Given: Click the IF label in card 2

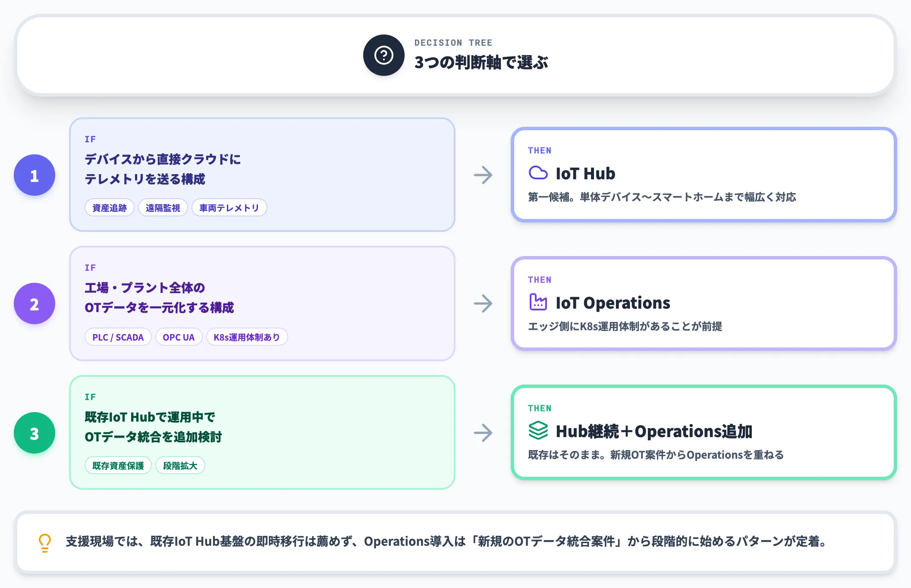Looking at the screenshot, I should tap(90, 268).
